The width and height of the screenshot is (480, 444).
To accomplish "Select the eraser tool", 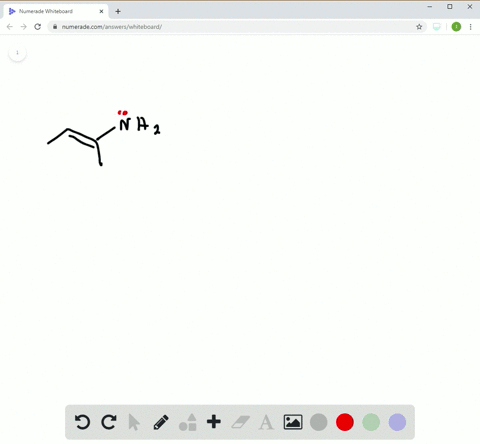I will 241,422.
